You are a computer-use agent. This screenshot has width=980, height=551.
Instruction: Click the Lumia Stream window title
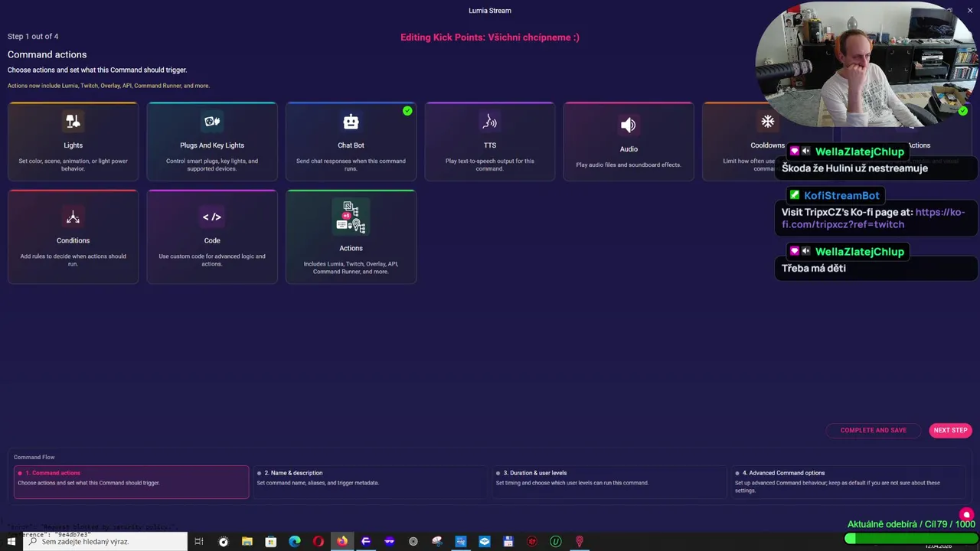(x=490, y=11)
